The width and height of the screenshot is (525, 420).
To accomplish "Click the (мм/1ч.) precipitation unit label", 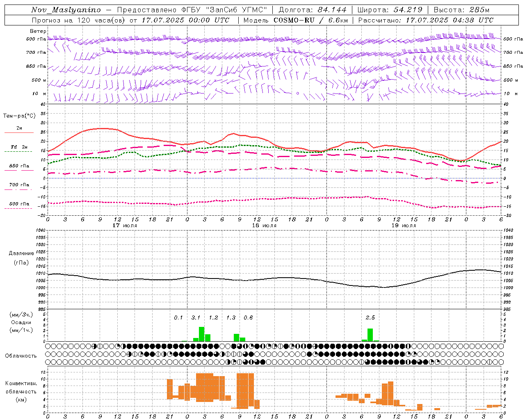I will [x=21, y=330].
